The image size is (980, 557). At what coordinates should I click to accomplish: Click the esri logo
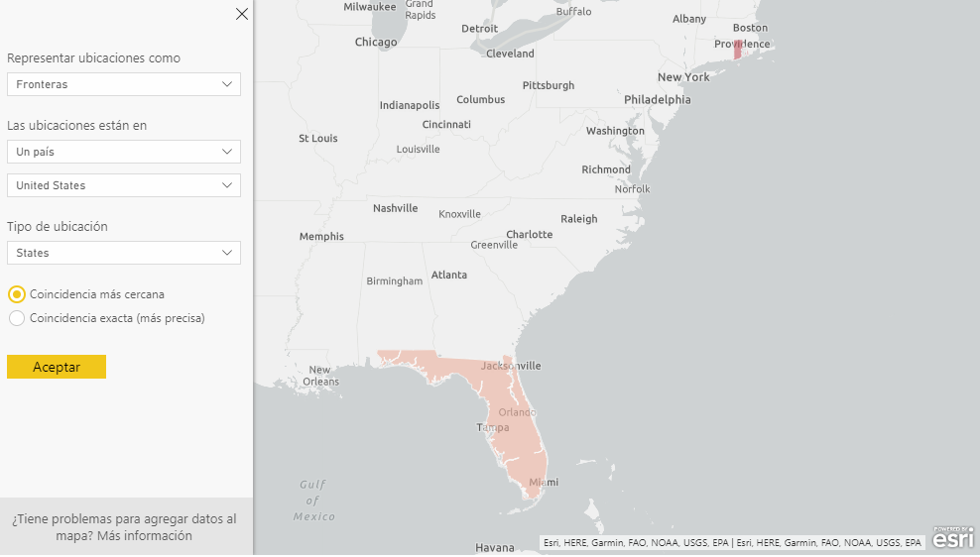(953, 538)
